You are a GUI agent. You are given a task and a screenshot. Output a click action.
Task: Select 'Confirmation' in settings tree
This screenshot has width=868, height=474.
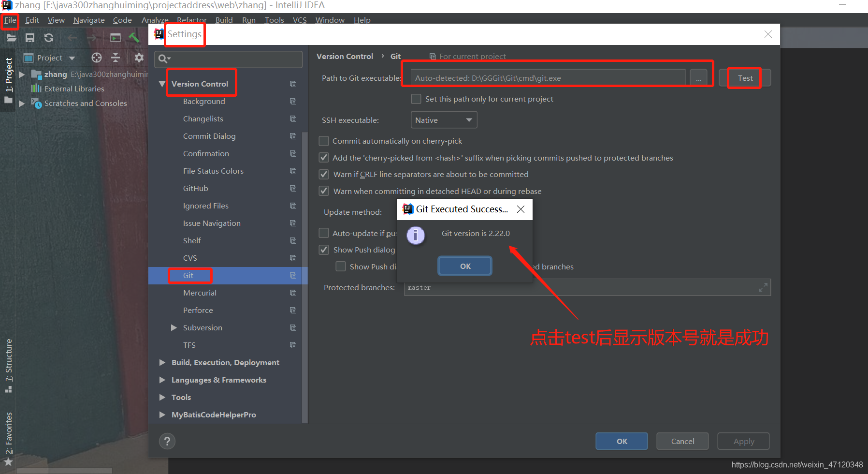(206, 153)
